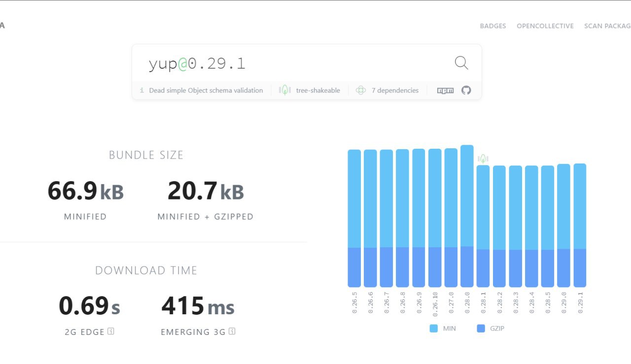
Task: Click the 415 ms download time value
Action: pos(198,306)
